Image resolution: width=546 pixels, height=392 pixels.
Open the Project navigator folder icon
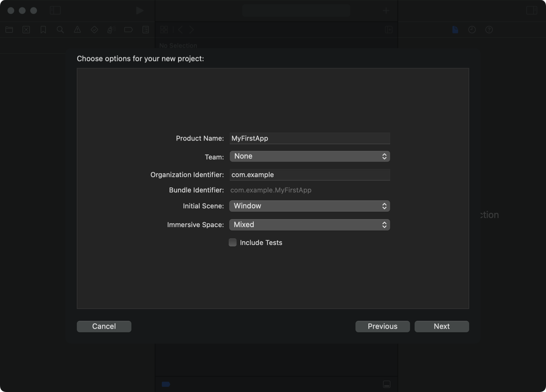pyautogui.click(x=9, y=30)
